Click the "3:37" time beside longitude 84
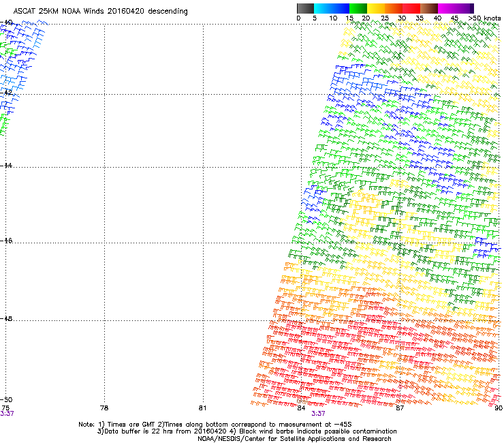504x443 pixels. point(318,414)
